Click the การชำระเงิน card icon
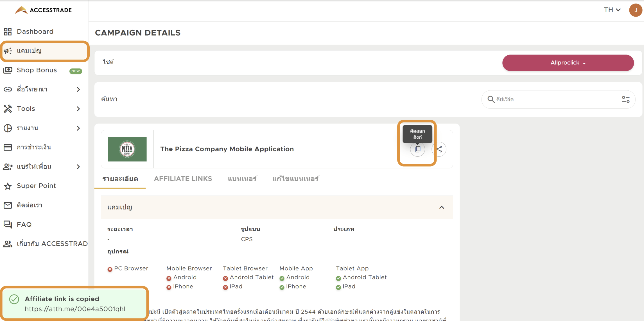 (8, 147)
